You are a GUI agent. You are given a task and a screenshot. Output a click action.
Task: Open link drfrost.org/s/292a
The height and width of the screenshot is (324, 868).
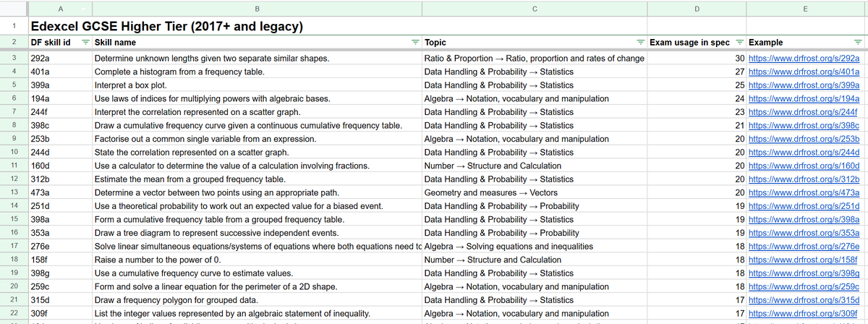(803, 59)
